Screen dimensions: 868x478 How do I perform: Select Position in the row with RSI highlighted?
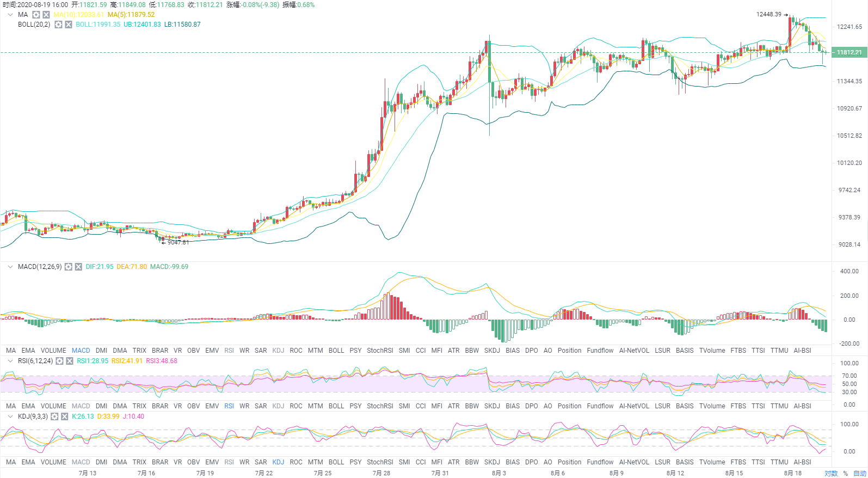point(569,406)
